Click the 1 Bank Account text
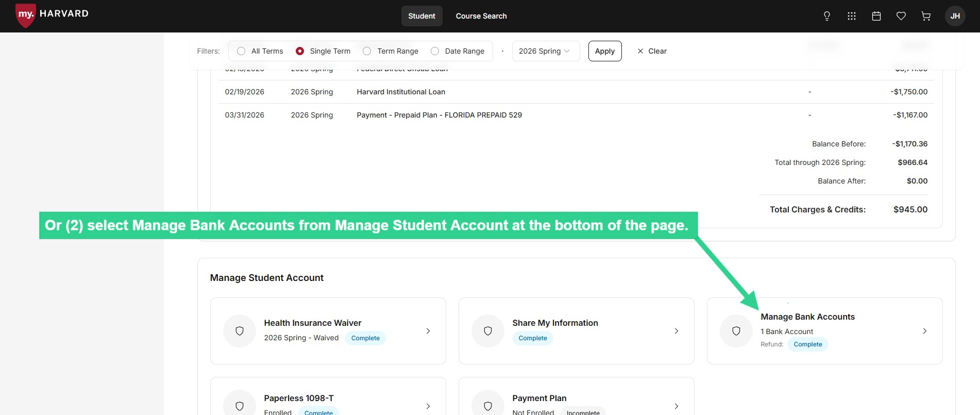 [787, 331]
